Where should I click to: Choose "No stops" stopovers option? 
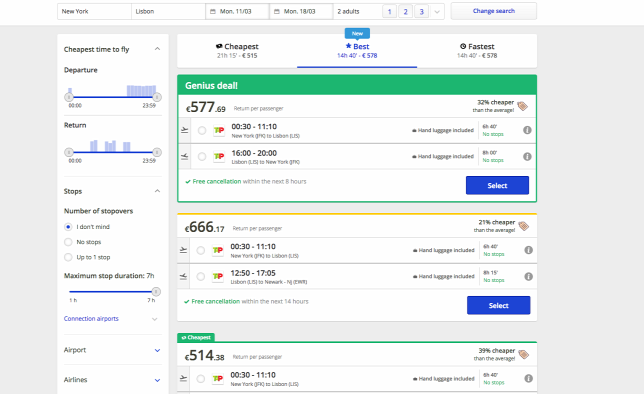pyautogui.click(x=68, y=242)
